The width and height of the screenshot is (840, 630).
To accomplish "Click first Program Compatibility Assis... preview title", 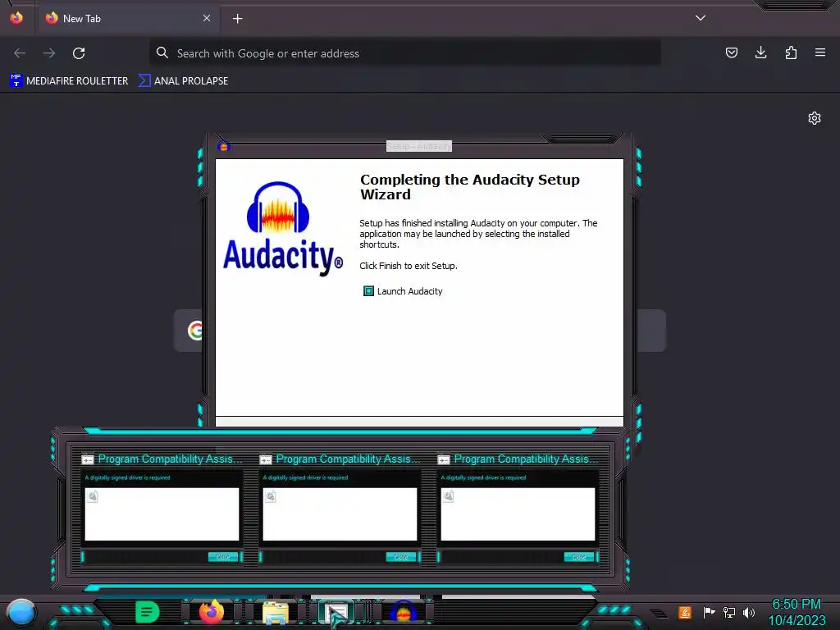I will click(171, 459).
